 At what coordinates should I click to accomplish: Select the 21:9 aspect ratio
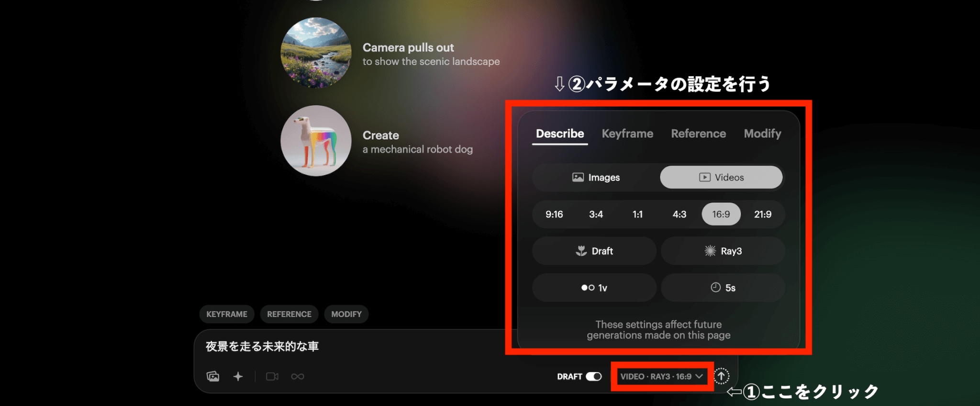coord(763,214)
